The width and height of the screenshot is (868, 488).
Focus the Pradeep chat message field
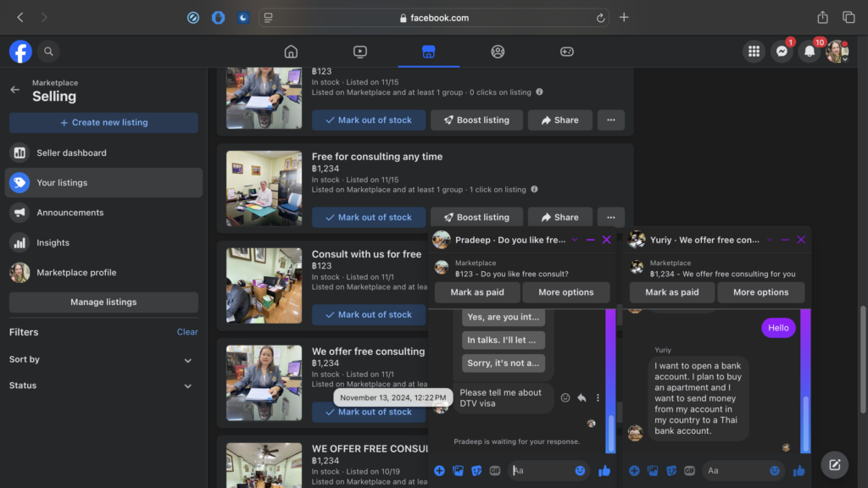point(542,470)
